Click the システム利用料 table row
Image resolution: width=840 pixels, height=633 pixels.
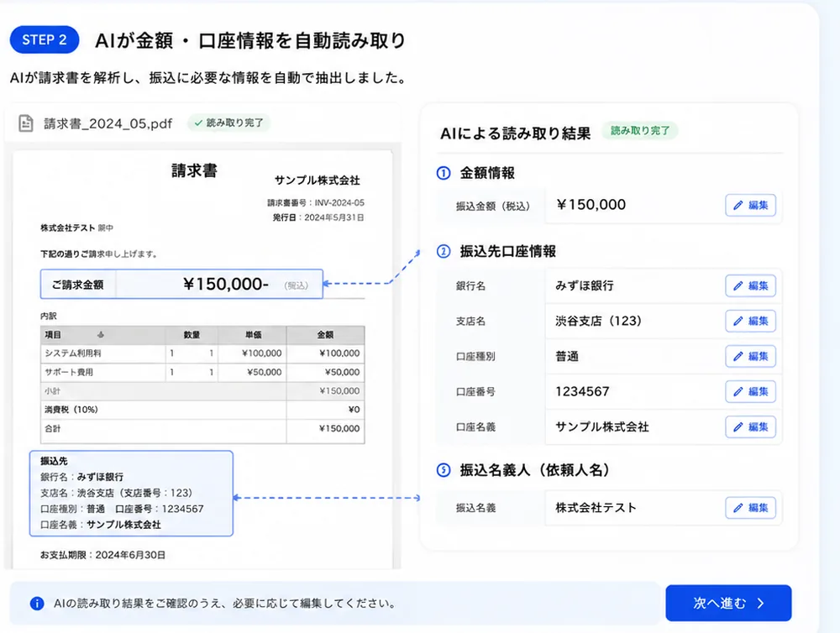coord(202,353)
